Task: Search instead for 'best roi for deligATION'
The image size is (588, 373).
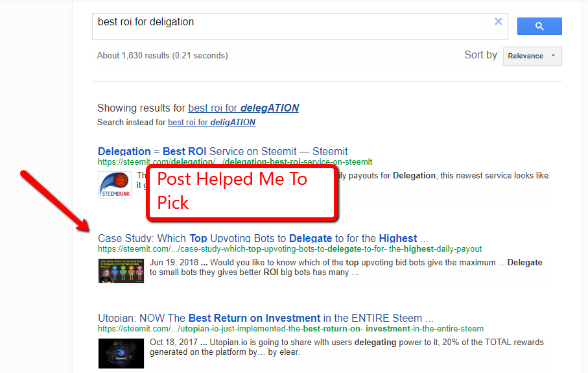Action: (211, 123)
